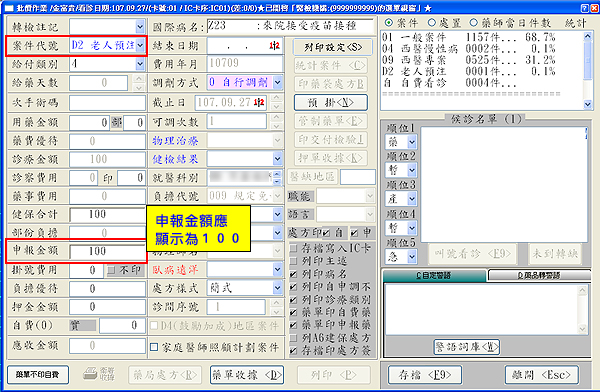The height and width of the screenshot is (392, 600).
Task: Click the 警語詞庫<W> button
Action: (467, 347)
